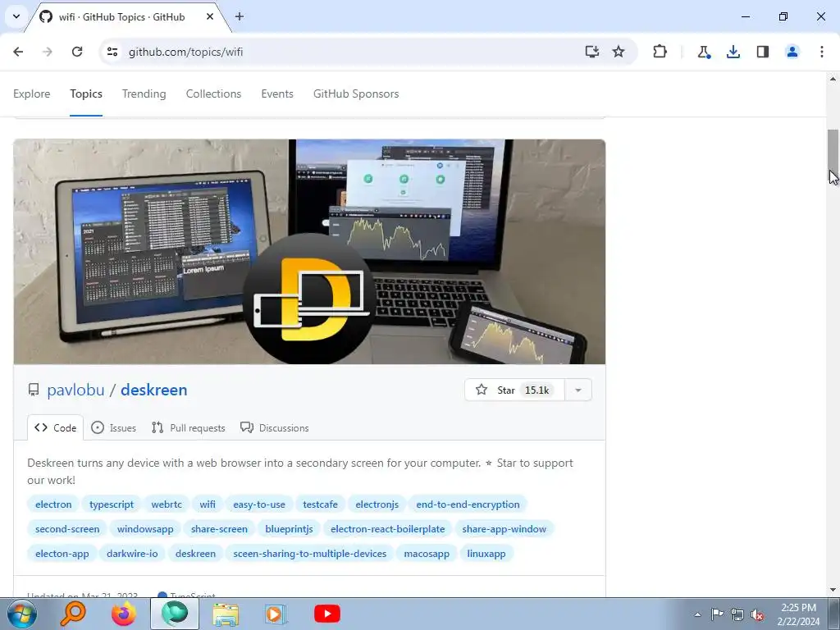Open the share-app-window topic tag

(x=504, y=529)
